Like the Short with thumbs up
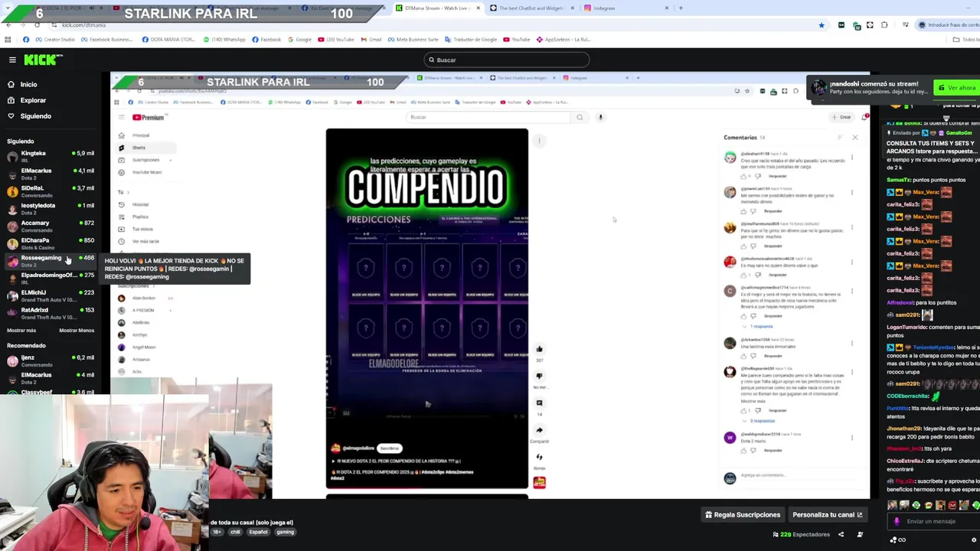This screenshot has width=980, height=551. 539,350
